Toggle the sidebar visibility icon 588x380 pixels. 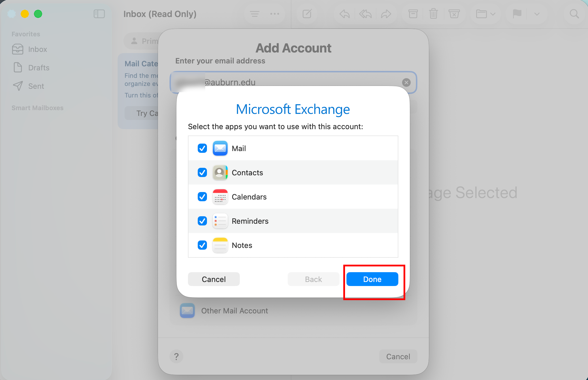point(99,14)
